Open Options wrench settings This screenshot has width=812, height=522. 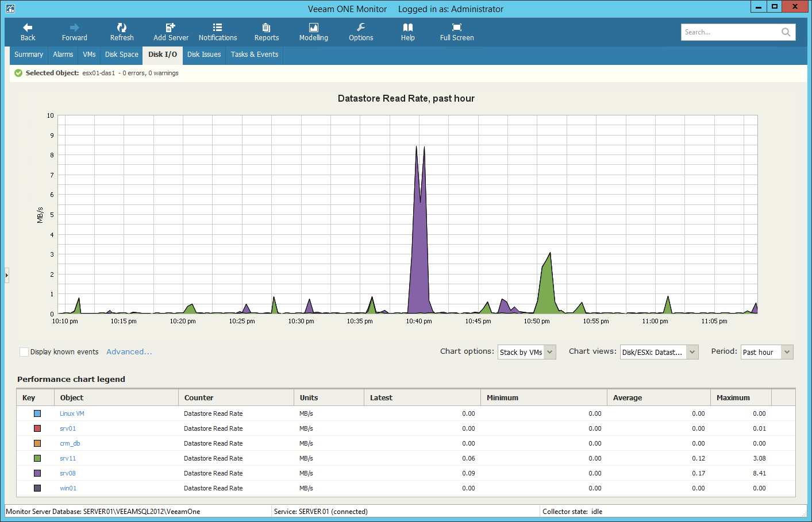point(361,32)
